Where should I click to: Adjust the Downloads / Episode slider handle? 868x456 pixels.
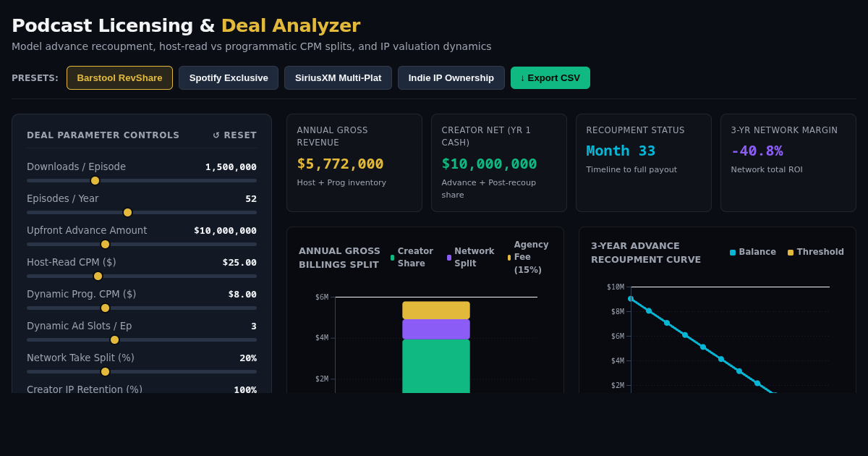tap(95, 180)
